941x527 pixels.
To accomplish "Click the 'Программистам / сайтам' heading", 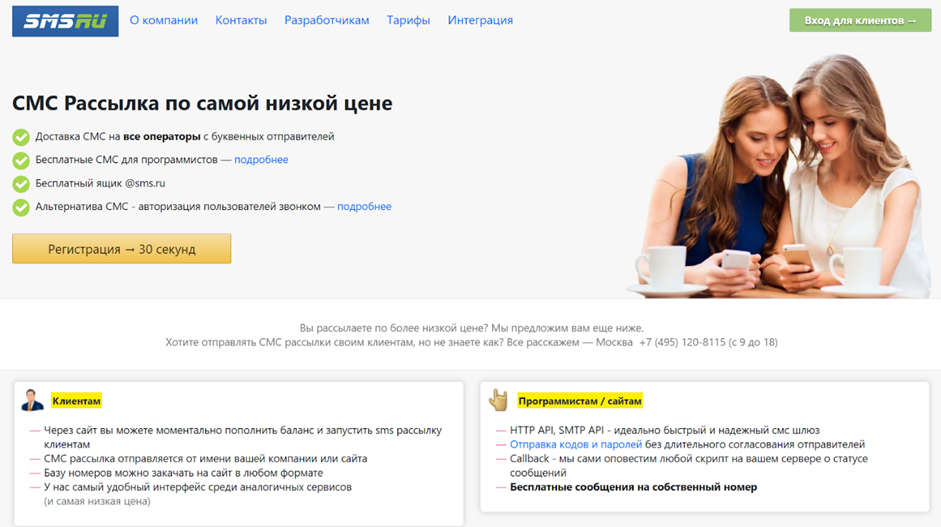I will coord(580,401).
